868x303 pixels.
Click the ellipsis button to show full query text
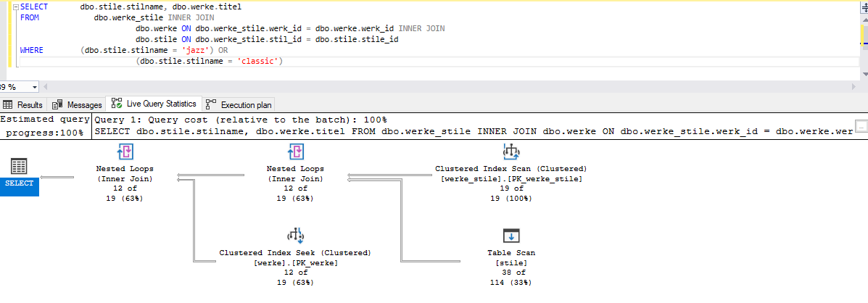tap(861, 126)
